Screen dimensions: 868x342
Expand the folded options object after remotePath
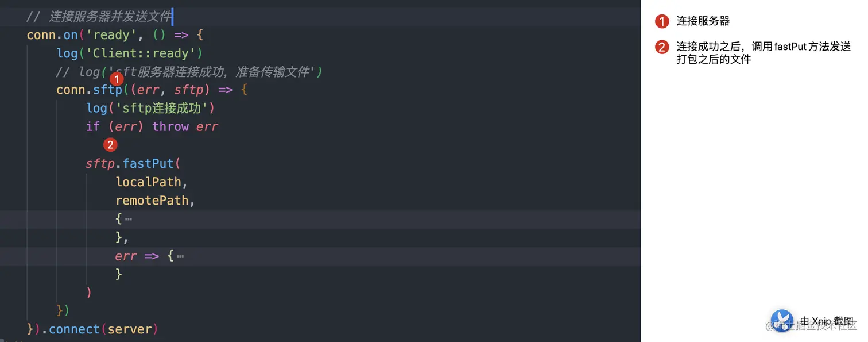click(129, 219)
